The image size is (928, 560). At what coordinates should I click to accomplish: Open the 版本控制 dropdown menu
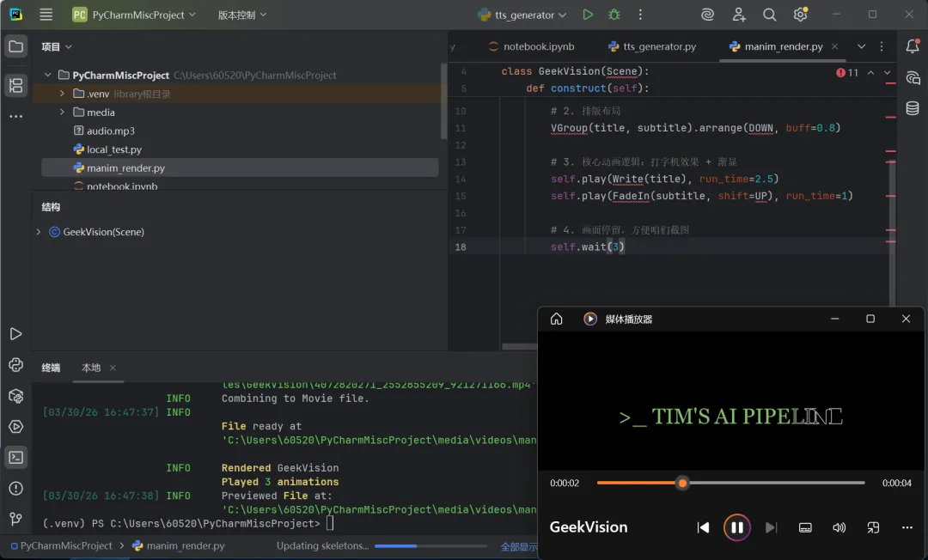pyautogui.click(x=242, y=15)
